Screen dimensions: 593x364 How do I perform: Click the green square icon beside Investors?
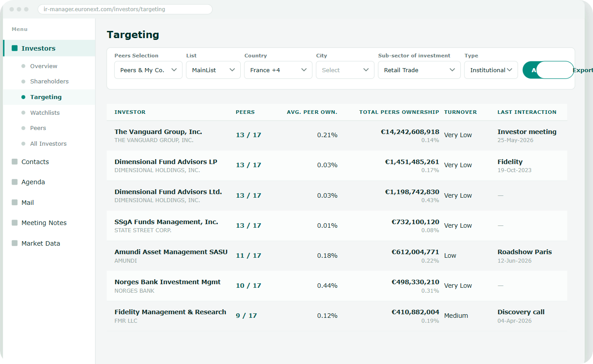[15, 48]
